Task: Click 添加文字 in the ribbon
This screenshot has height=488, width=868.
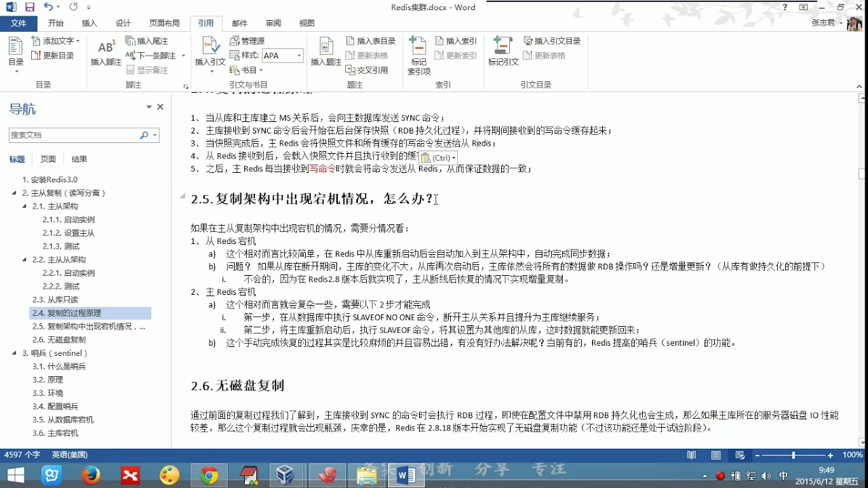Action: 56,41
